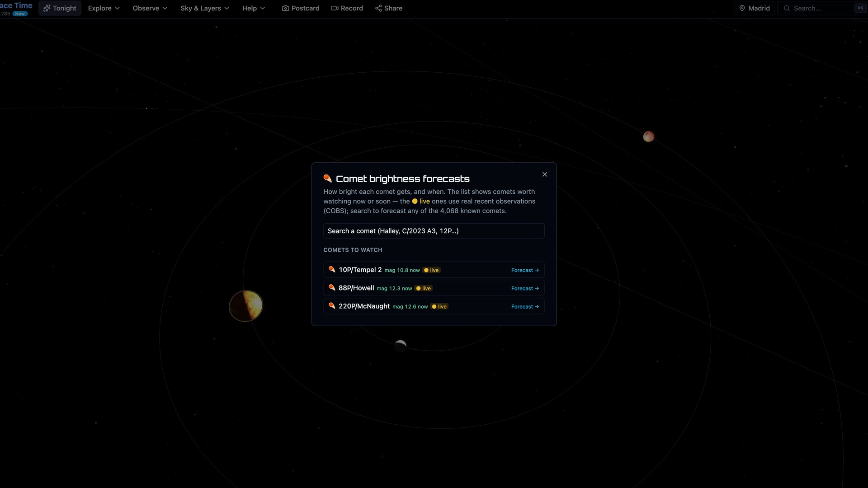
Task: Click the comet icon beside dialog title
Action: [328, 178]
